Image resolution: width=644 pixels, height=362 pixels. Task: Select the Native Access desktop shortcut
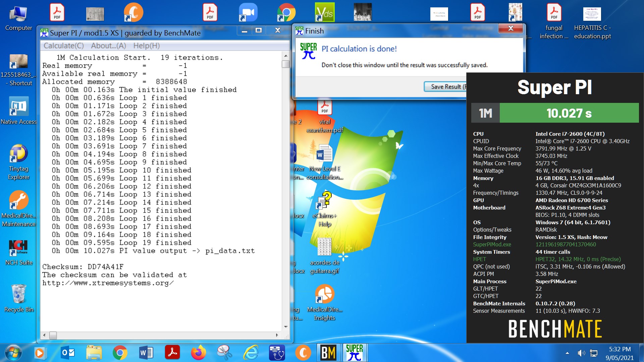click(x=19, y=111)
